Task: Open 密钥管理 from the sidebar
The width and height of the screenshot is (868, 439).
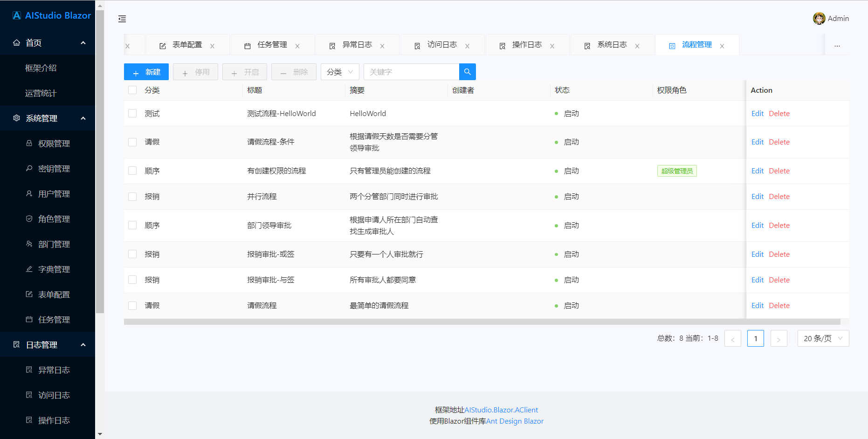Action: tap(53, 168)
